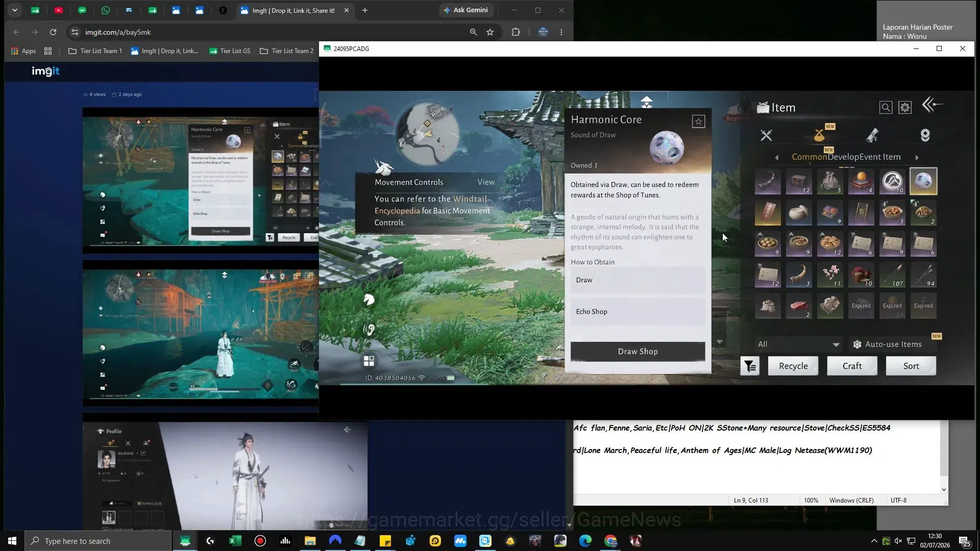The height and width of the screenshot is (551, 980).
Task: Click the Draw Shop button
Action: 638,352
